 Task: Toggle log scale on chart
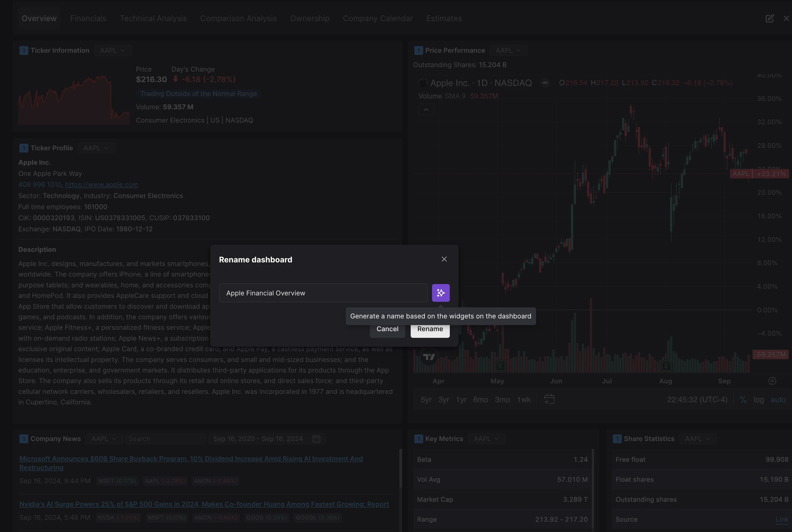pos(758,400)
